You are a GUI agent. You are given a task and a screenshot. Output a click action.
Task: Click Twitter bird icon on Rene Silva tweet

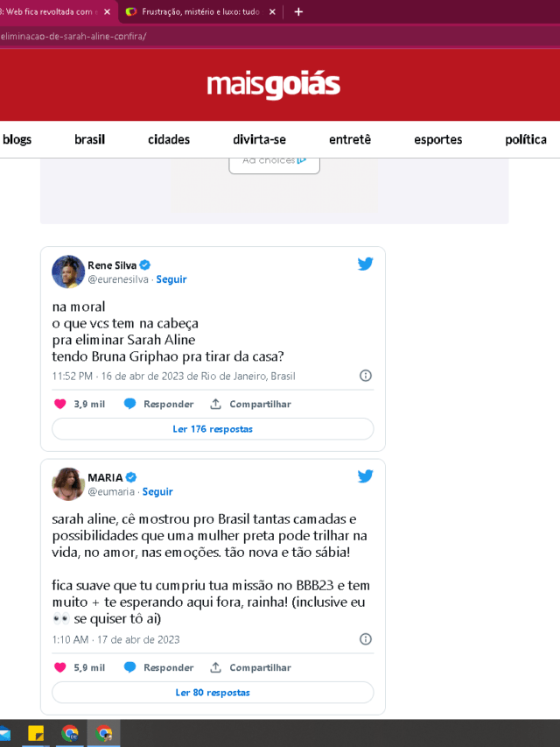[x=365, y=264]
